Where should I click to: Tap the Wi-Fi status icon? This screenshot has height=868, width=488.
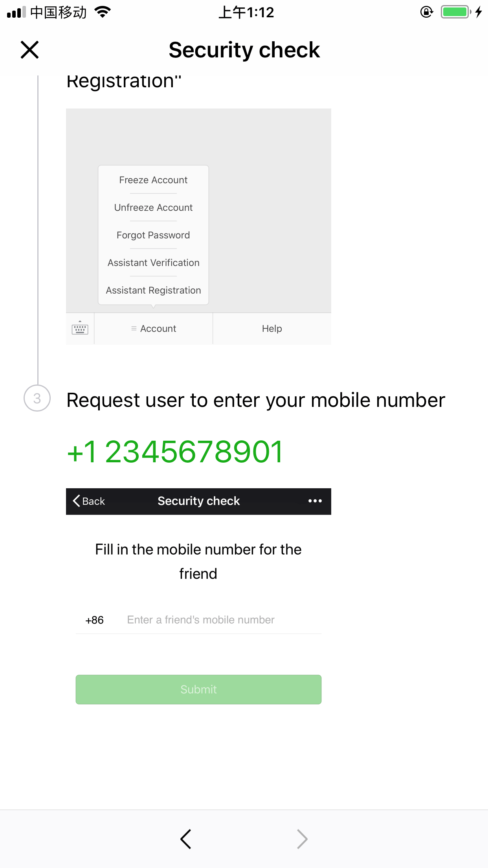(103, 12)
